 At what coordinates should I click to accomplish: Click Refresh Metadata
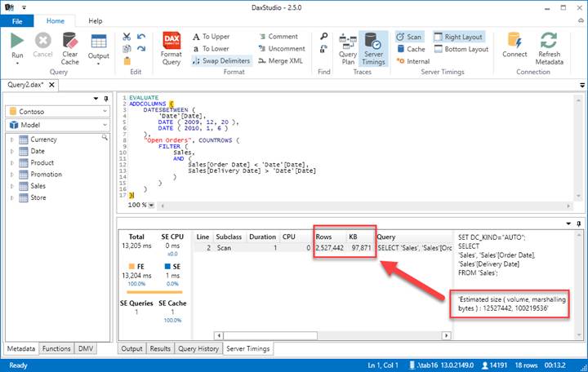click(x=549, y=49)
